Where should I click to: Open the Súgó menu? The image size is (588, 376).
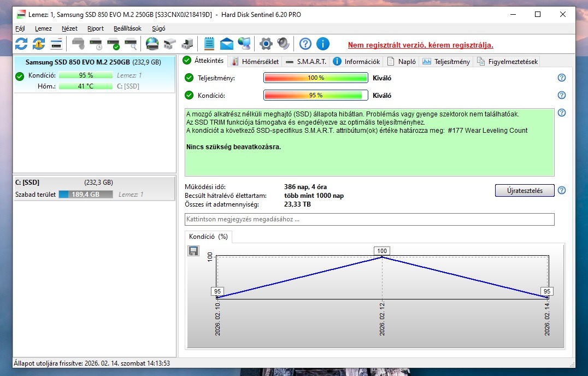pos(158,28)
